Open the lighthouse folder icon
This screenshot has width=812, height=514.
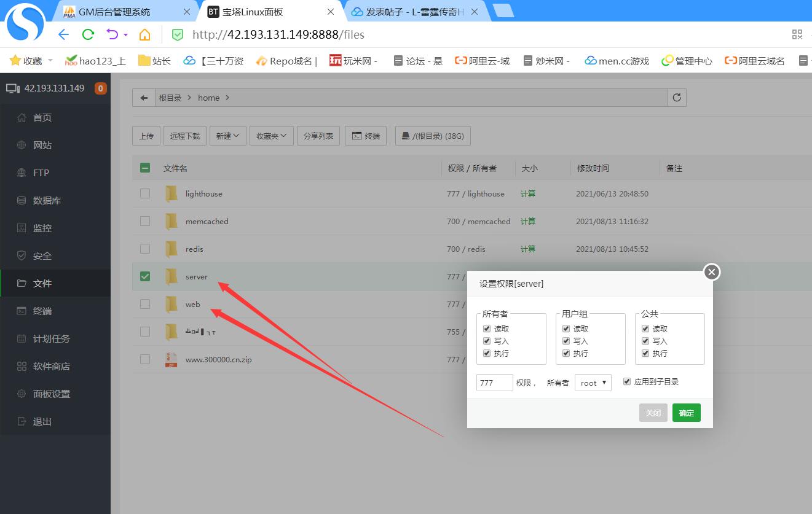[171, 194]
